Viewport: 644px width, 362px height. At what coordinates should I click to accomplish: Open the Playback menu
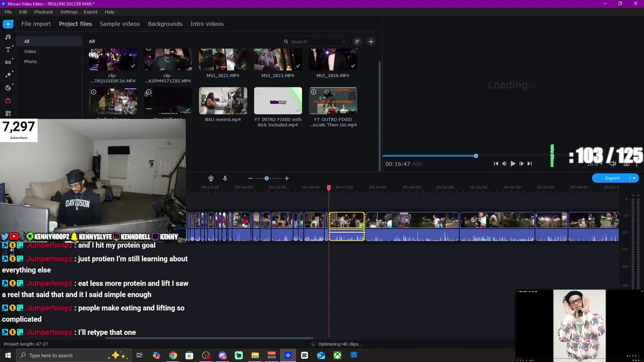pyautogui.click(x=44, y=12)
